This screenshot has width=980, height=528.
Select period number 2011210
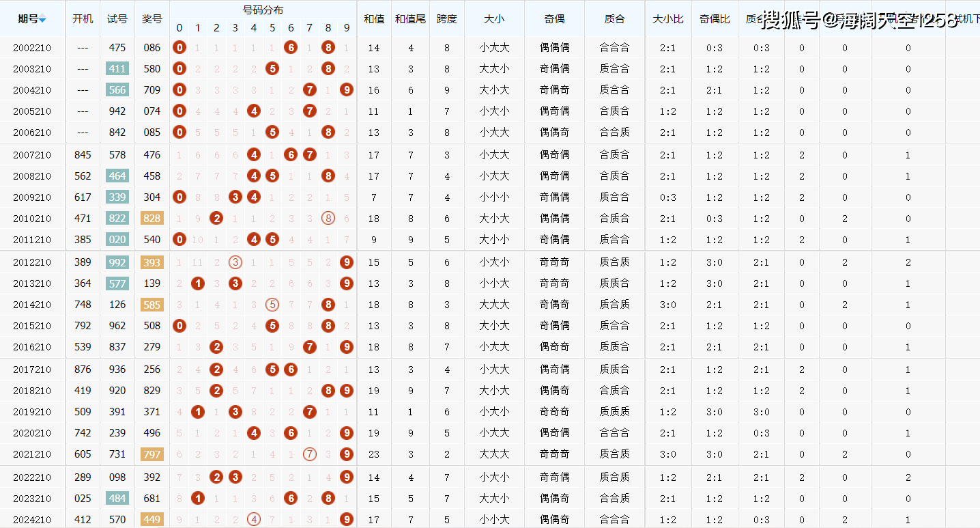(32, 240)
